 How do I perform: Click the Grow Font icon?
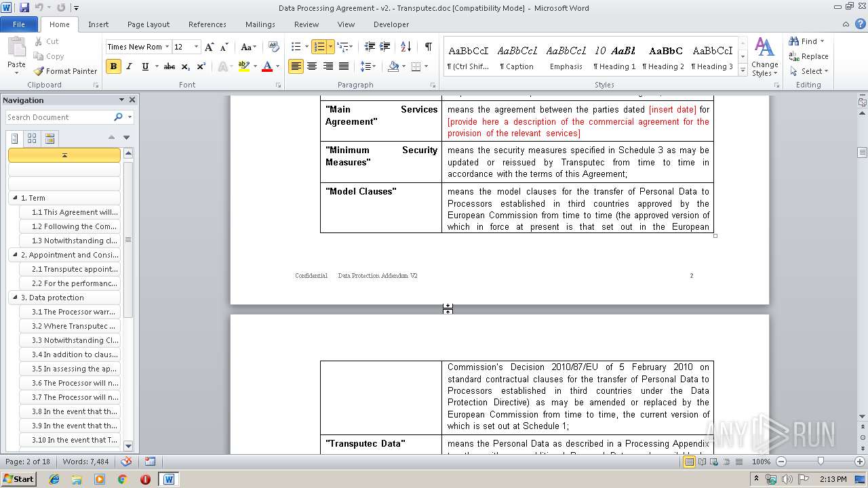[210, 47]
